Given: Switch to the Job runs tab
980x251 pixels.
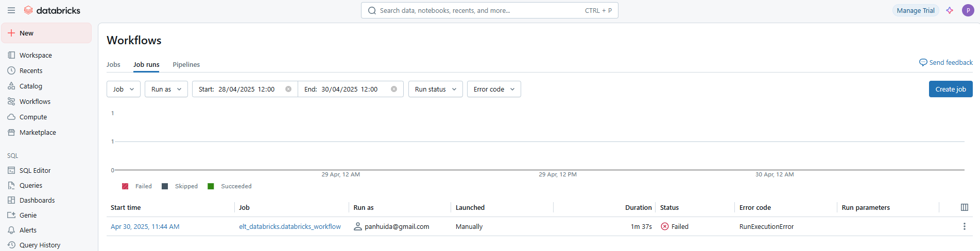Looking at the screenshot, I should 146,64.
